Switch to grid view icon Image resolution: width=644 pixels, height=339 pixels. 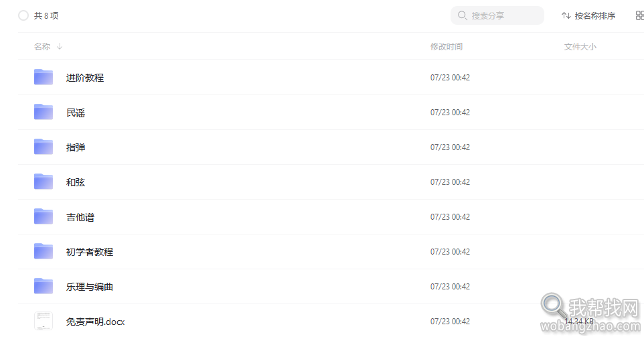pos(639,15)
